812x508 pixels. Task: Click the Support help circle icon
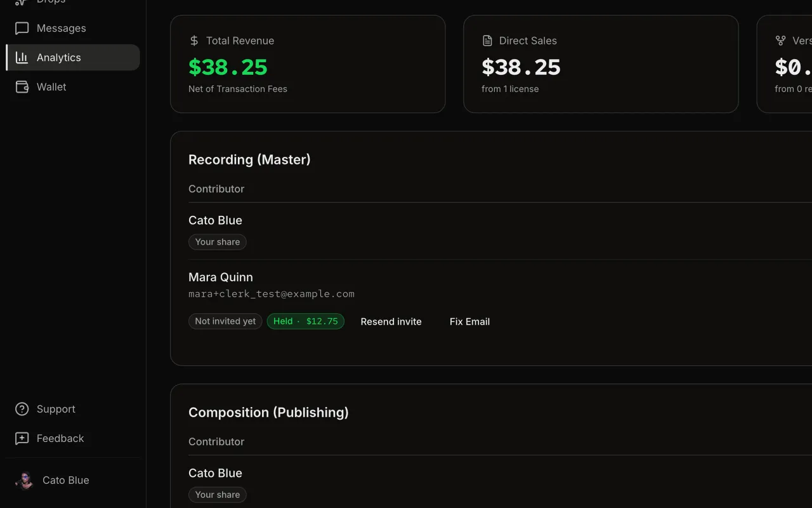[22, 410]
